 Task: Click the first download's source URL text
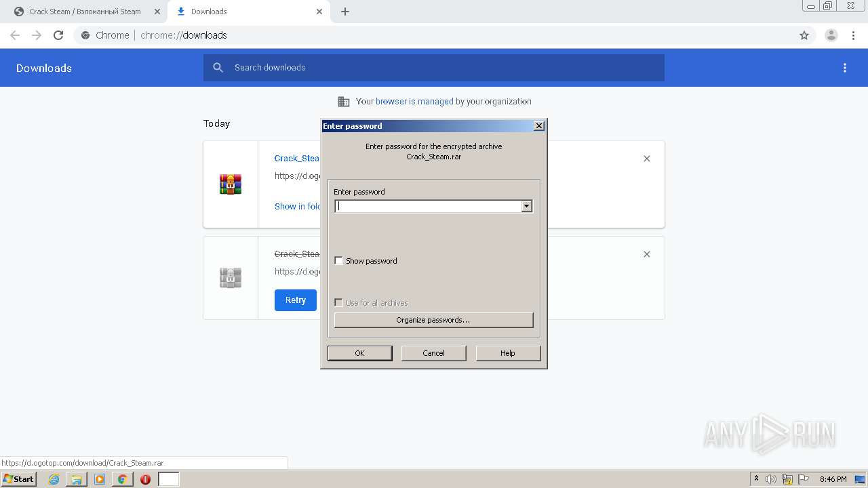click(298, 176)
